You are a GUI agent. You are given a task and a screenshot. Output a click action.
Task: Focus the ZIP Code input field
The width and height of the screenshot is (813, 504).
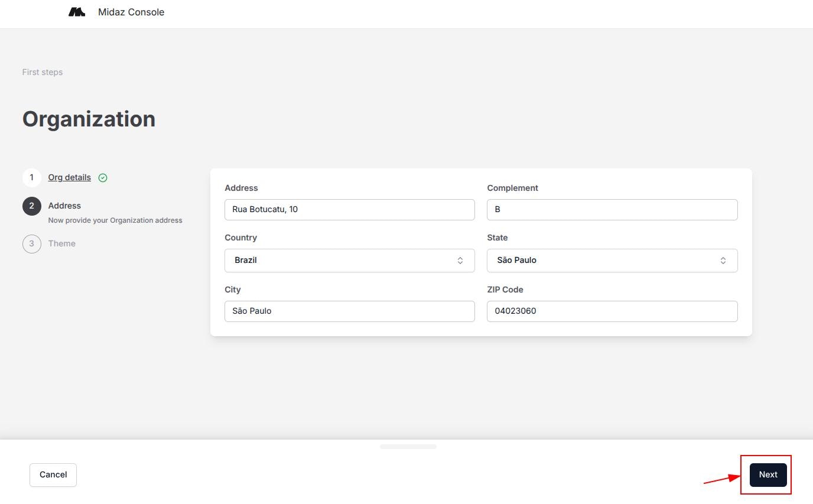tap(612, 311)
